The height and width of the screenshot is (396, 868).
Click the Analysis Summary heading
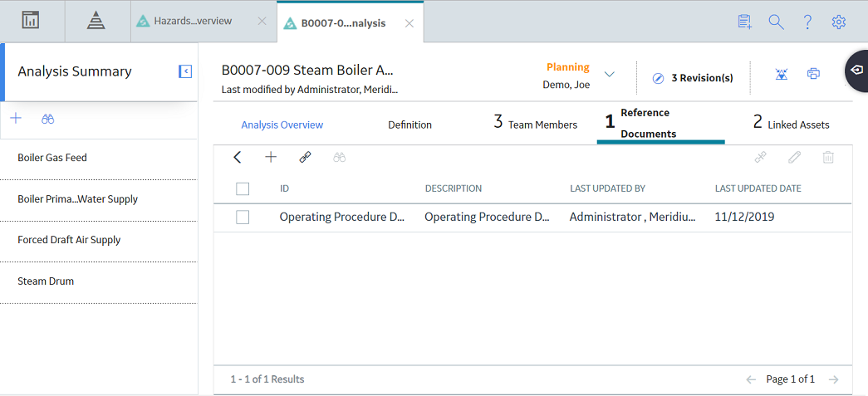click(x=75, y=71)
